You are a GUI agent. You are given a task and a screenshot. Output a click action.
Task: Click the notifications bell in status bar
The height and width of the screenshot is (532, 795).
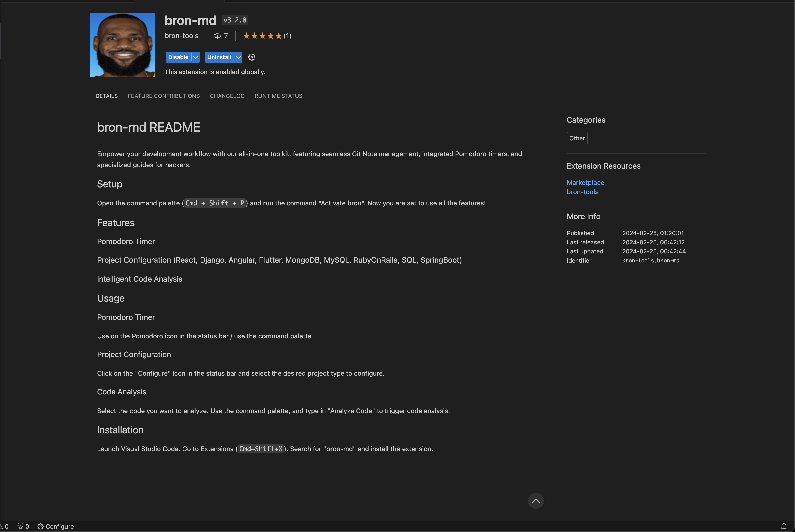pos(783,526)
